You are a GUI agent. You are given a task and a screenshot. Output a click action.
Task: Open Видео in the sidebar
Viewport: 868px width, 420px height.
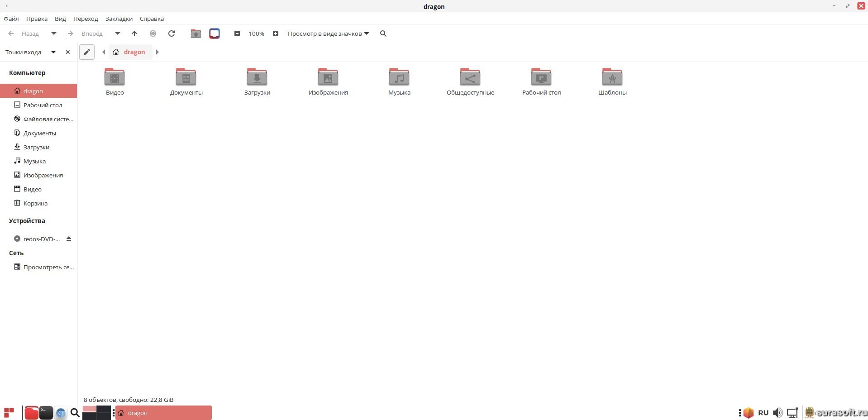click(38, 189)
